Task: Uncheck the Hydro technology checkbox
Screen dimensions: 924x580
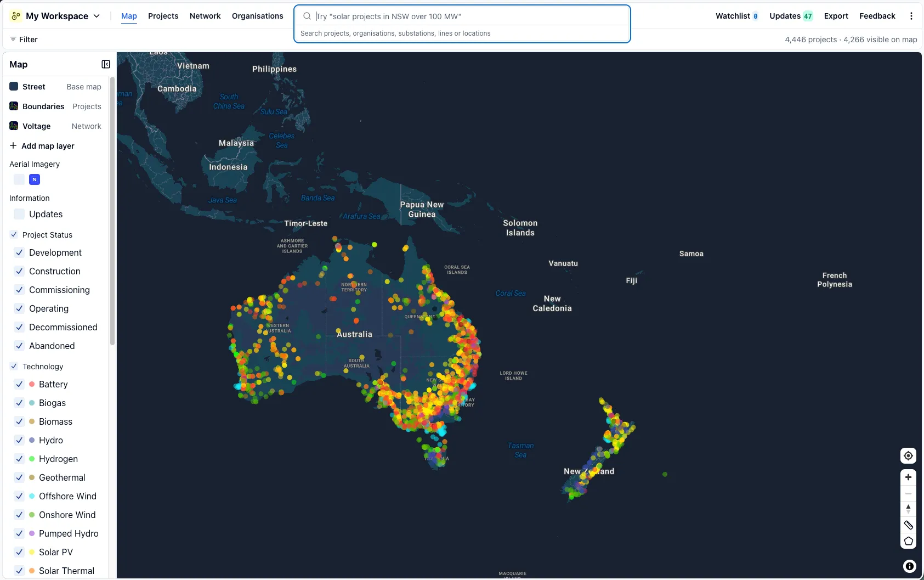Action: click(x=19, y=440)
